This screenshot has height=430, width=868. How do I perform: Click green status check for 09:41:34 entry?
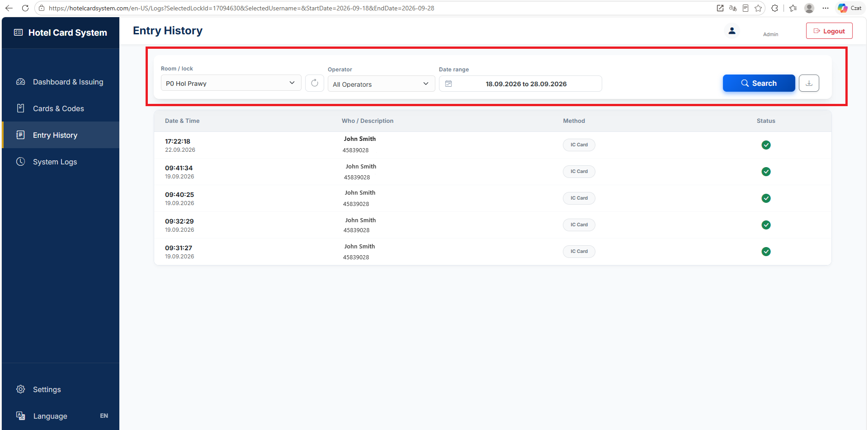pos(766,172)
